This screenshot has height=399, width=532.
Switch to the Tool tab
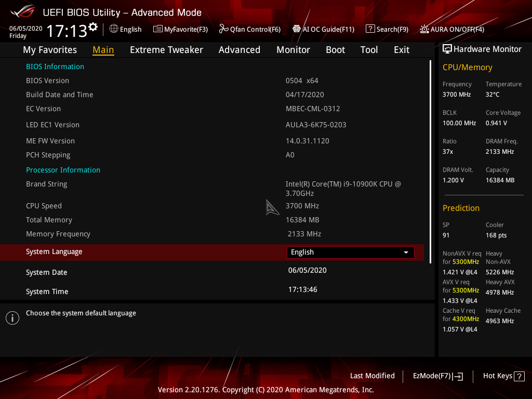pos(369,50)
